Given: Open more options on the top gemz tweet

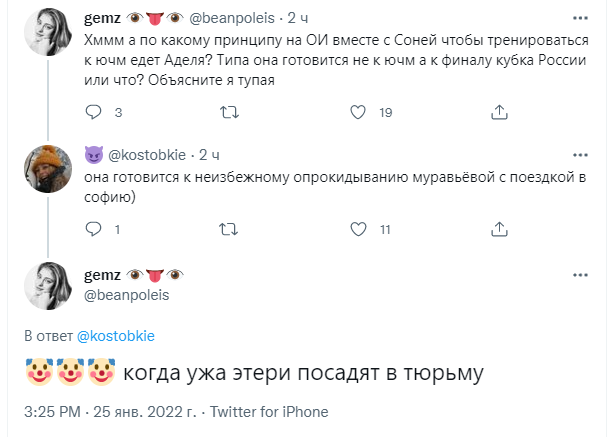Looking at the screenshot, I should click(582, 18).
